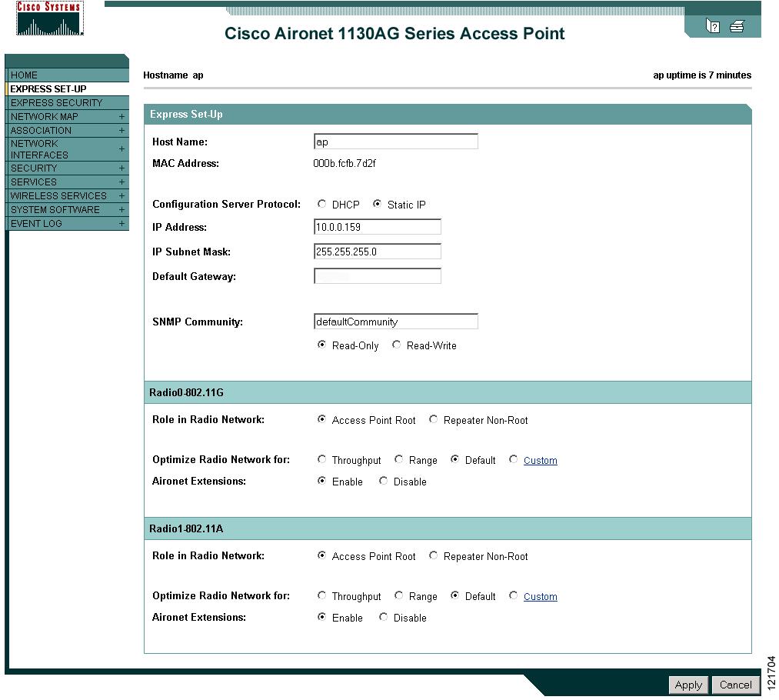Click the IP Subnet Mask field
This screenshot has height=700, width=779.
[378, 252]
